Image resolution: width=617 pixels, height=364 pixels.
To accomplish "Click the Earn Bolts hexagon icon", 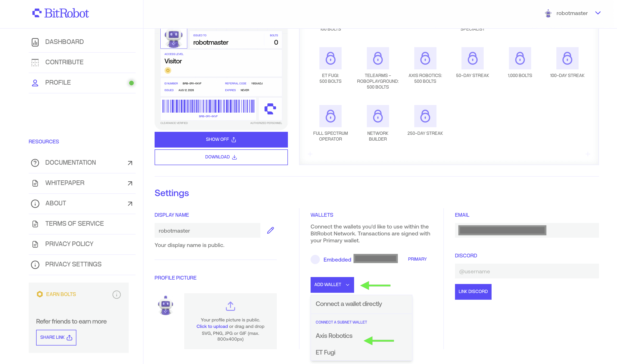I will (x=40, y=294).
